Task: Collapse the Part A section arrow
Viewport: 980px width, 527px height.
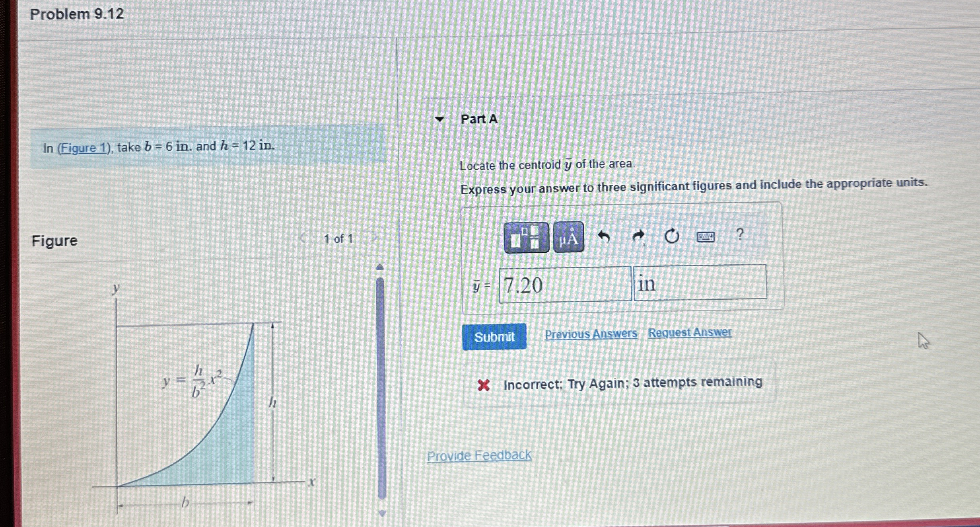Action: coord(439,119)
